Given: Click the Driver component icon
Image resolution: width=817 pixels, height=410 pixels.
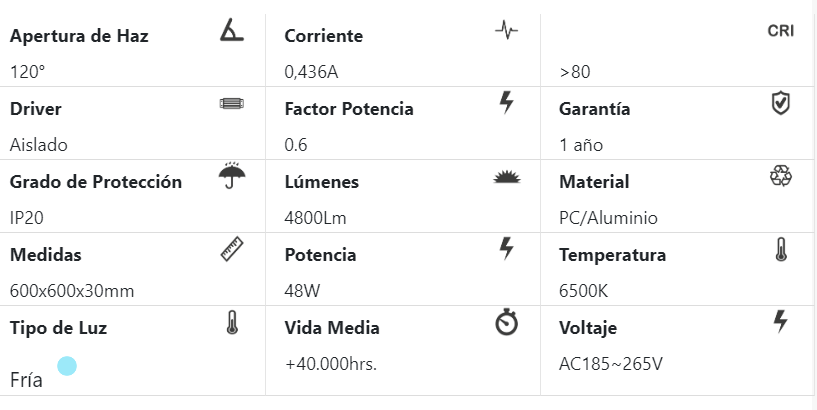Looking at the screenshot, I should [231, 103].
